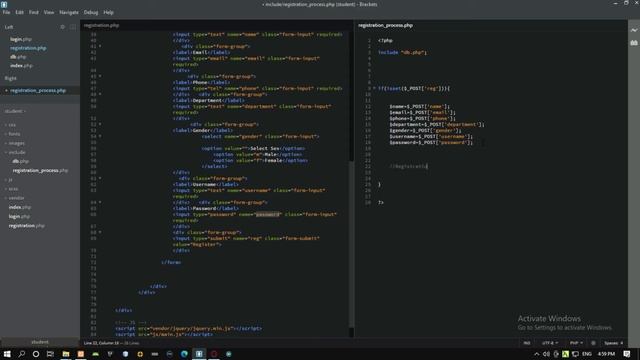Select registration_process.php in Right working files
The width and height of the screenshot is (640, 360).
tap(38, 91)
